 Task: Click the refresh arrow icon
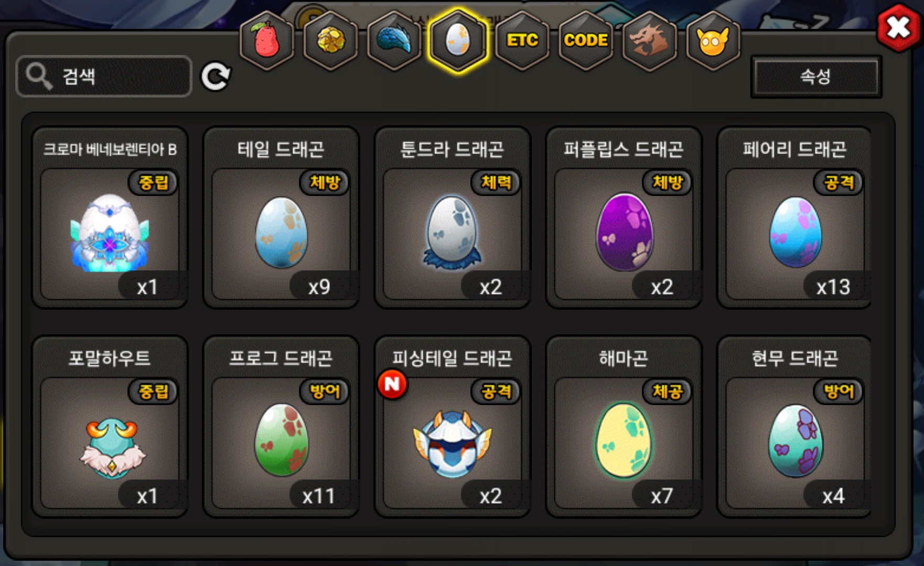pos(216,77)
